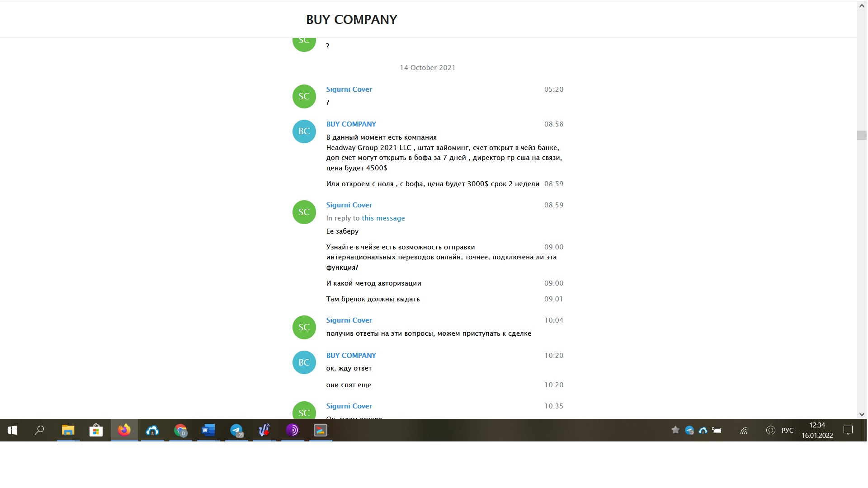Click the "14 October 2021" date separator
868x488 pixels.
pos(428,68)
